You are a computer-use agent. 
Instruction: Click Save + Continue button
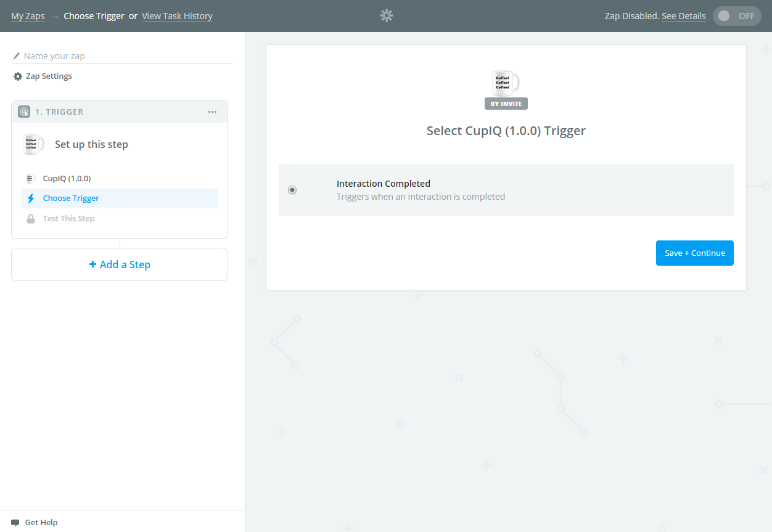click(x=695, y=253)
